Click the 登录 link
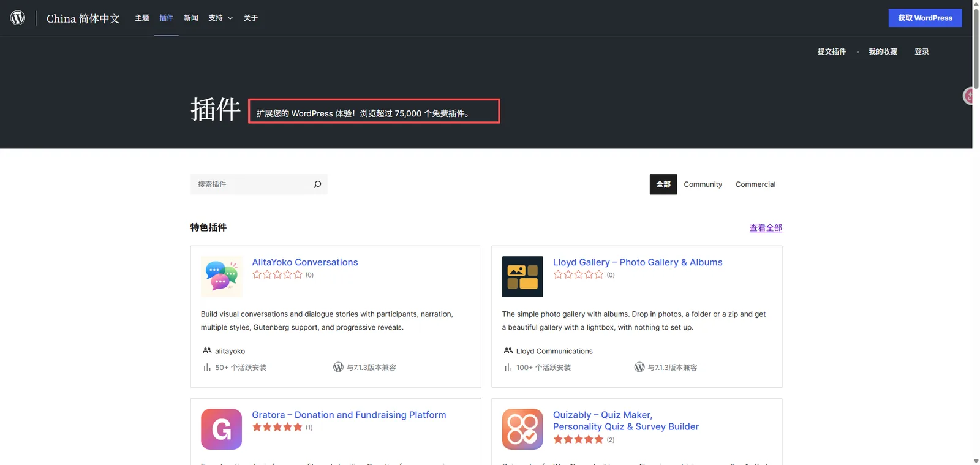 [x=922, y=51]
